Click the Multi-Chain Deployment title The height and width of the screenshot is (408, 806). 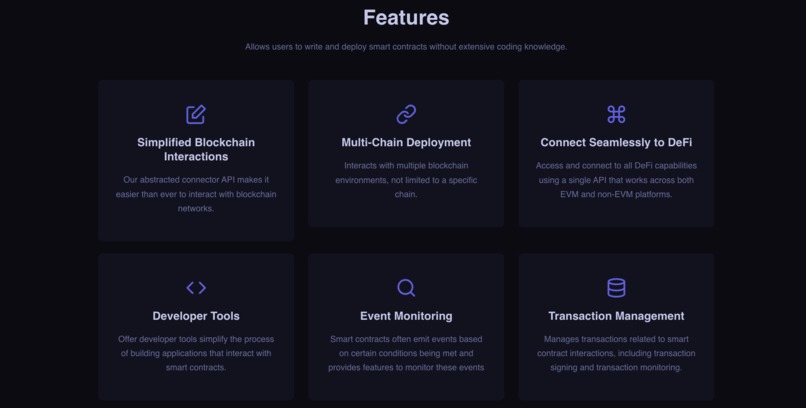click(406, 142)
